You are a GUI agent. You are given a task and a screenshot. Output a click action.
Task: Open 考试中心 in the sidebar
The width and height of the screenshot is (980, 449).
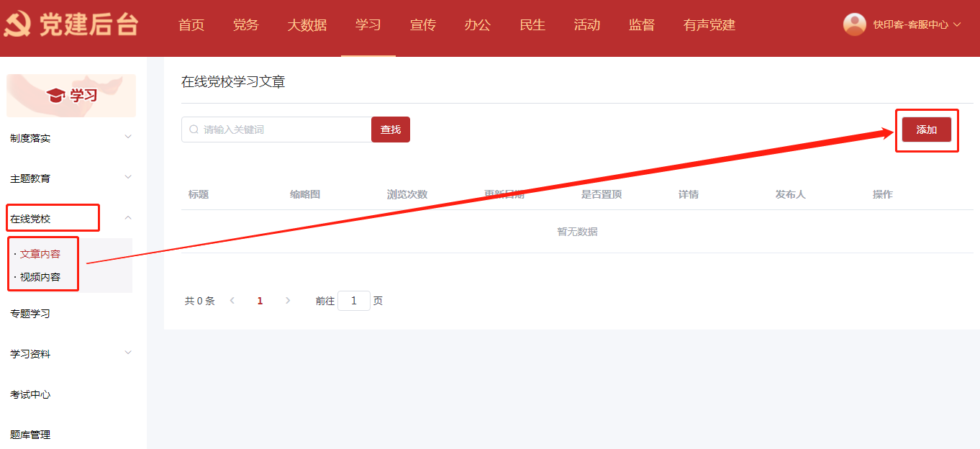[x=30, y=394]
